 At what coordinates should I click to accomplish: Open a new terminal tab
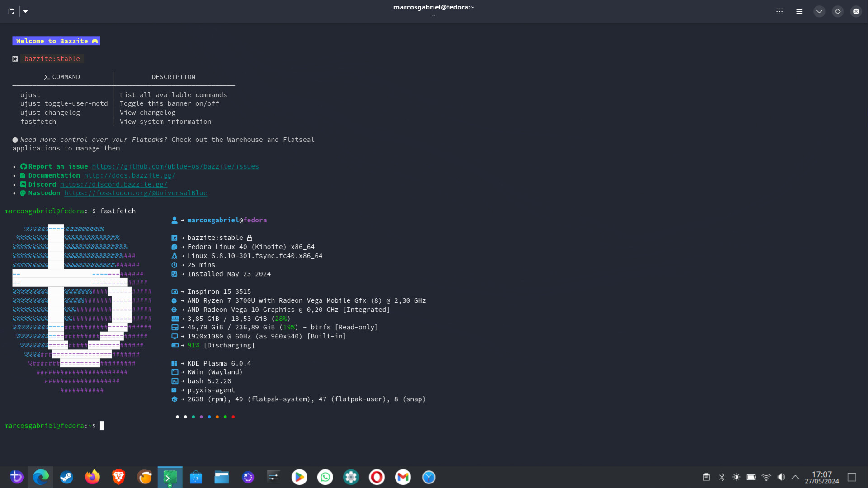(11, 11)
